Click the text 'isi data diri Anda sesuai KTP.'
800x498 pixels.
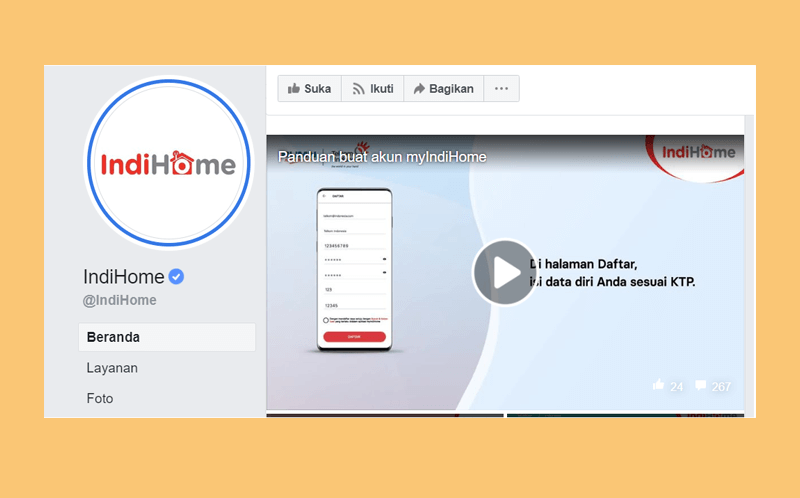pyautogui.click(x=612, y=282)
